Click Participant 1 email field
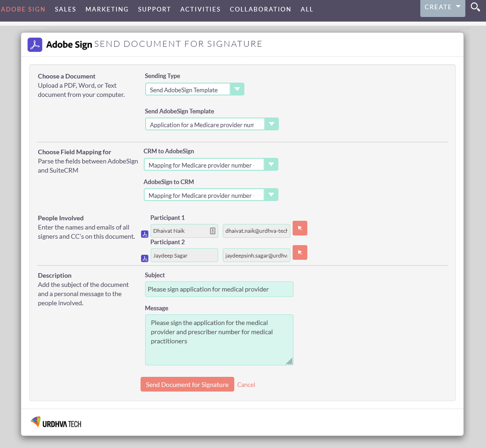The height and width of the screenshot is (448, 486). (x=256, y=231)
